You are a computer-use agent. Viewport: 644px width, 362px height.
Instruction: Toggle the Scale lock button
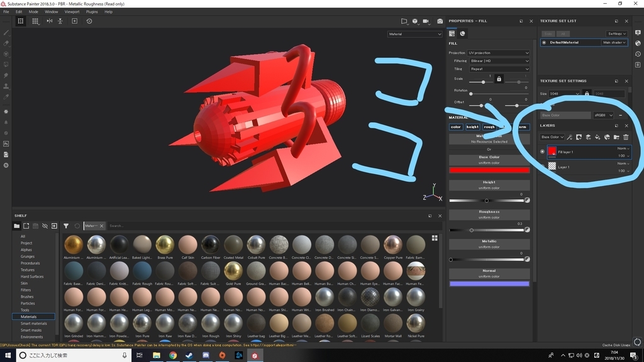click(499, 79)
